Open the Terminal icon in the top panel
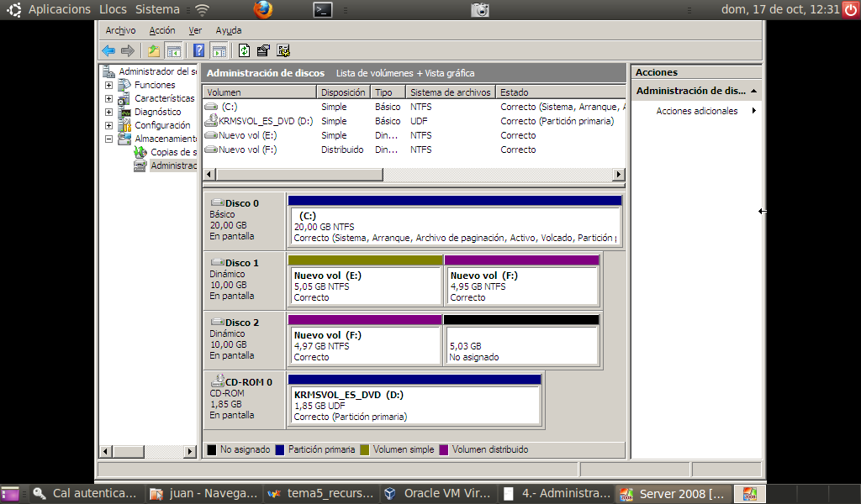Screen dimensions: 861x504 click(322, 9)
